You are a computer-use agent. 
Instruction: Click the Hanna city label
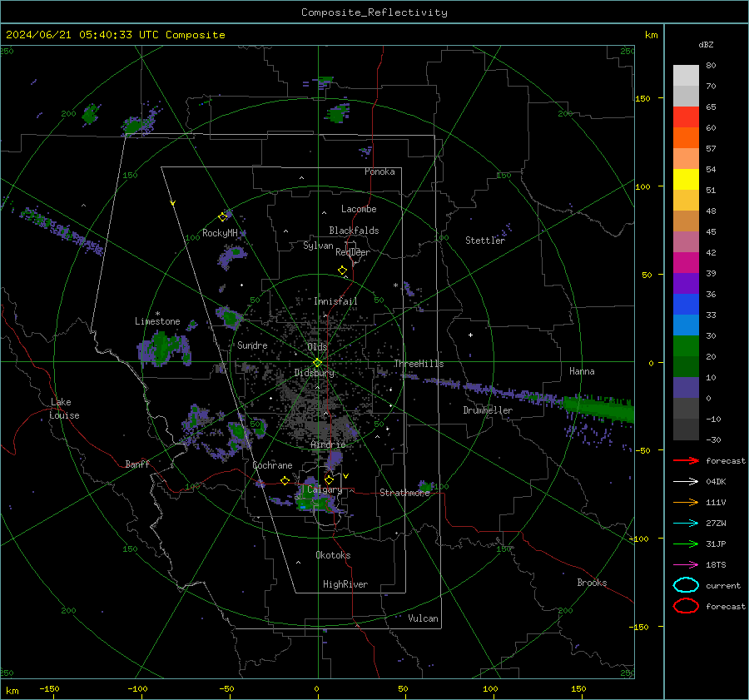(582, 371)
